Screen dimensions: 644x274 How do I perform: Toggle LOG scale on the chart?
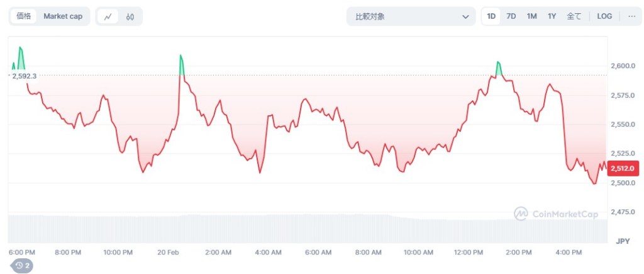604,16
